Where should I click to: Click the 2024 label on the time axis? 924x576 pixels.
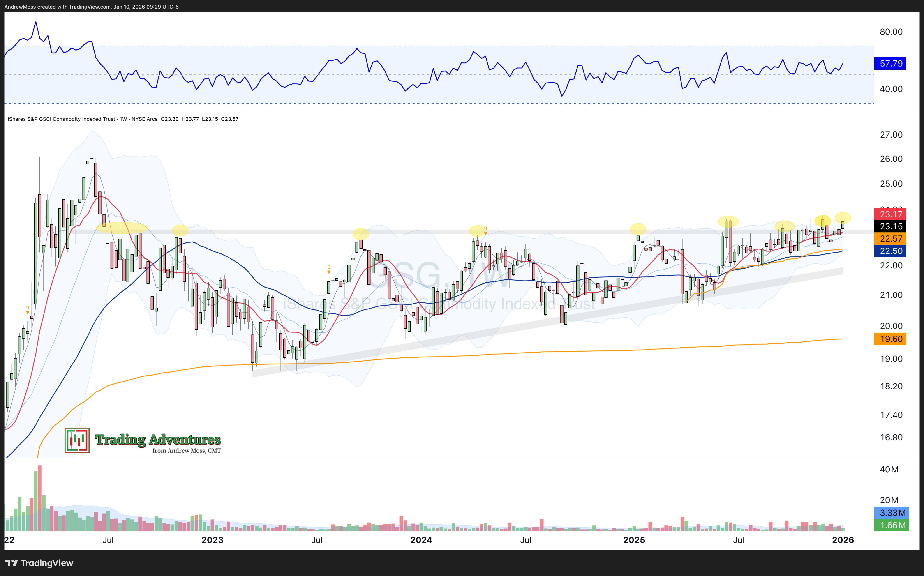pyautogui.click(x=421, y=540)
